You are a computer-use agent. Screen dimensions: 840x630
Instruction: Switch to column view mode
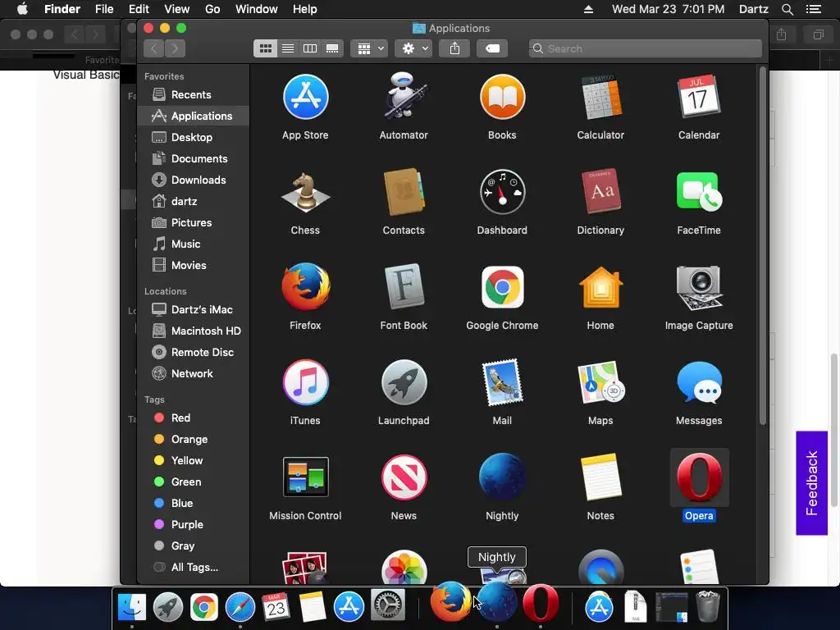tap(309, 48)
